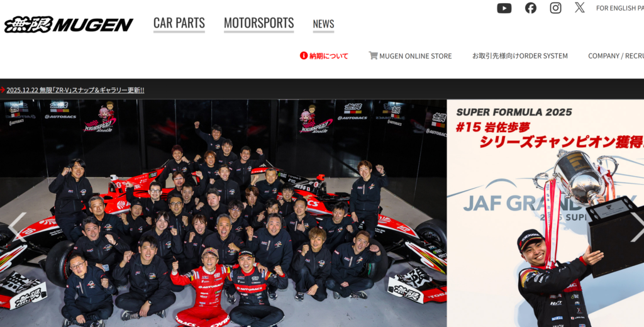This screenshot has height=327, width=644.
Task: Click the red info icon beside 納期について
Action: (x=304, y=55)
